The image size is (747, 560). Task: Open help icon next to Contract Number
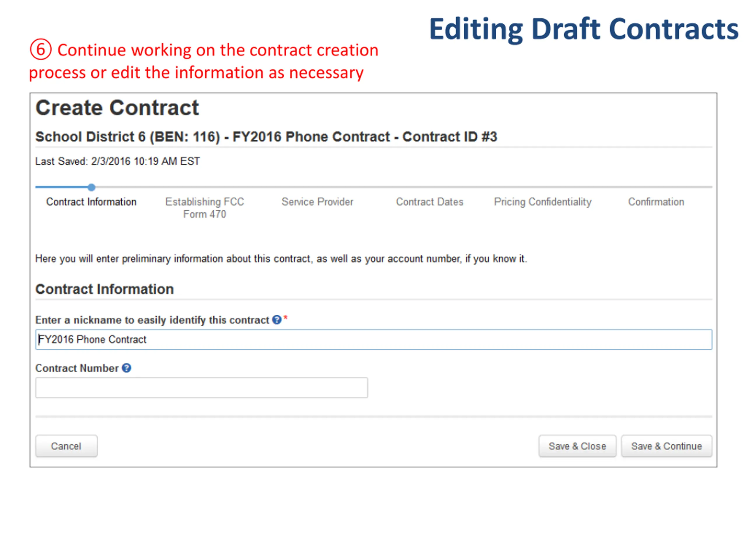tap(126, 368)
